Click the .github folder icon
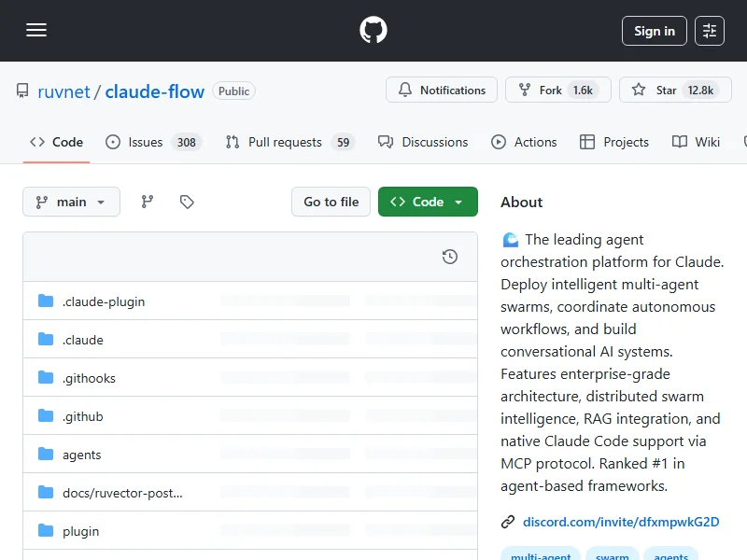The image size is (747, 560). [46, 416]
